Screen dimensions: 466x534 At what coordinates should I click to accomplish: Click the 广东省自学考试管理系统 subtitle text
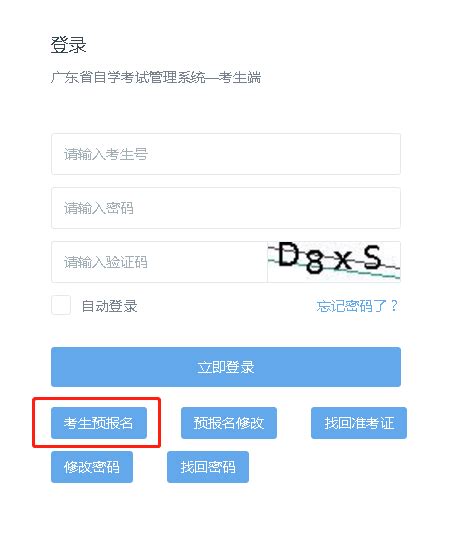pyautogui.click(x=128, y=77)
